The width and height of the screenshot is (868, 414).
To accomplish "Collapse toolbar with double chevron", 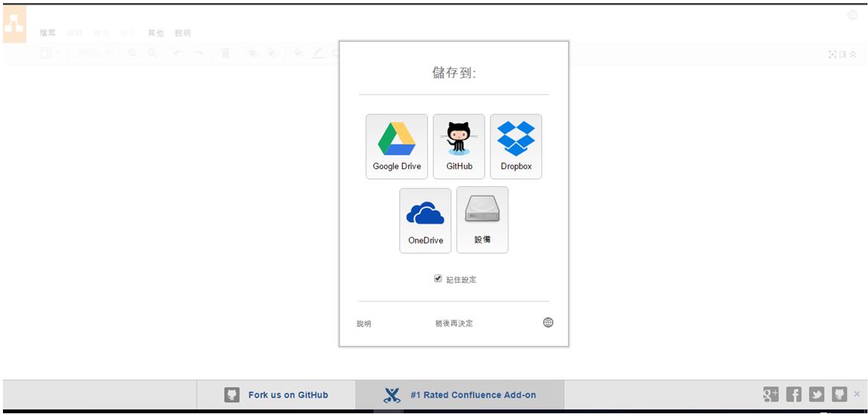I will pyautogui.click(x=853, y=54).
